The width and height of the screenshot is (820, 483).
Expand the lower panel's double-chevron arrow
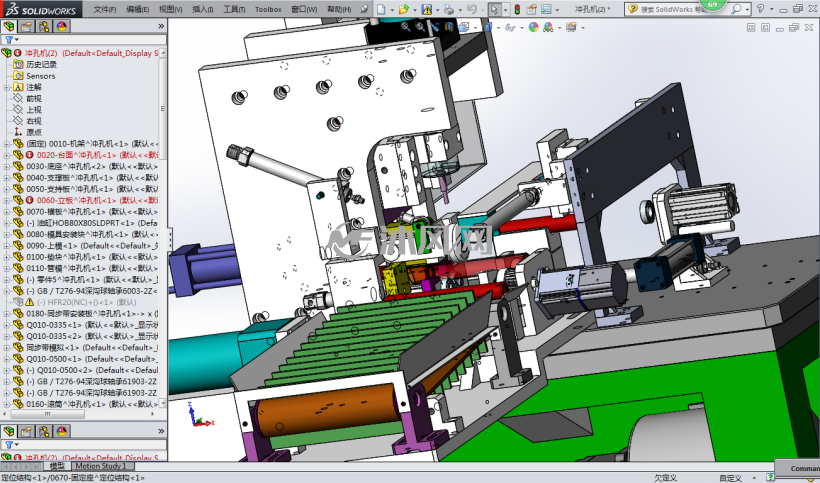click(161, 431)
